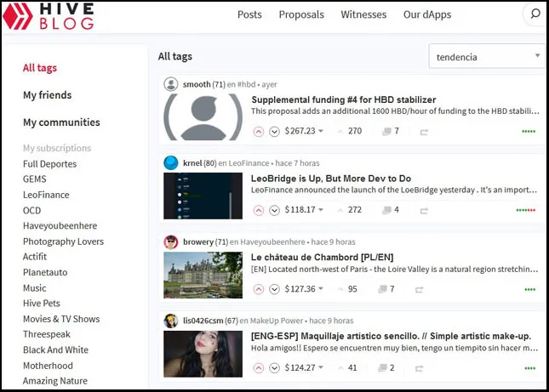
Task: Click the green dots on Supplemental funding post
Action: [529, 132]
